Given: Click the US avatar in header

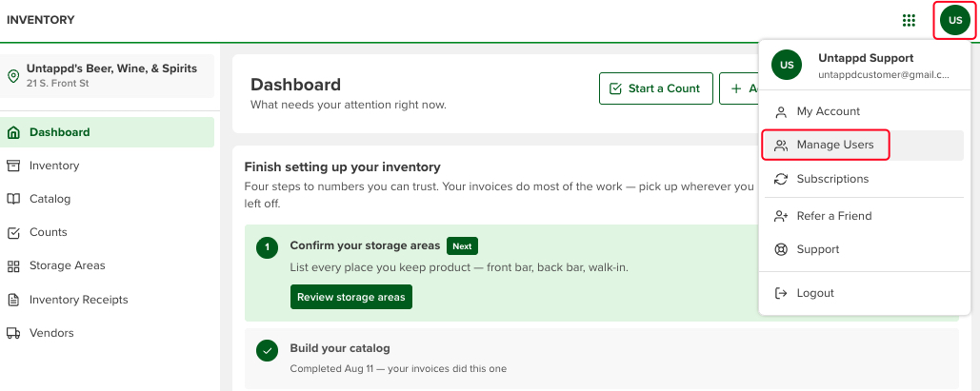Looking at the screenshot, I should click(x=955, y=21).
